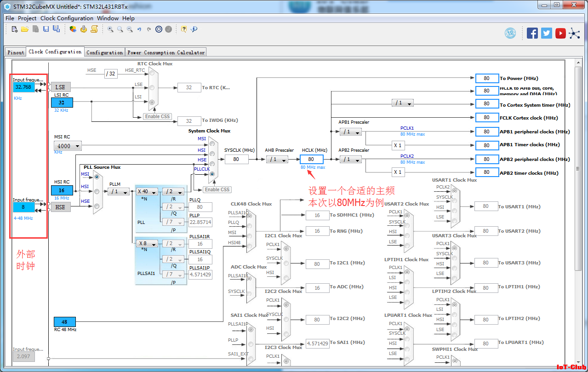Image resolution: width=588 pixels, height=372 pixels.
Task: Open the Facebook link icon
Action: [532, 33]
